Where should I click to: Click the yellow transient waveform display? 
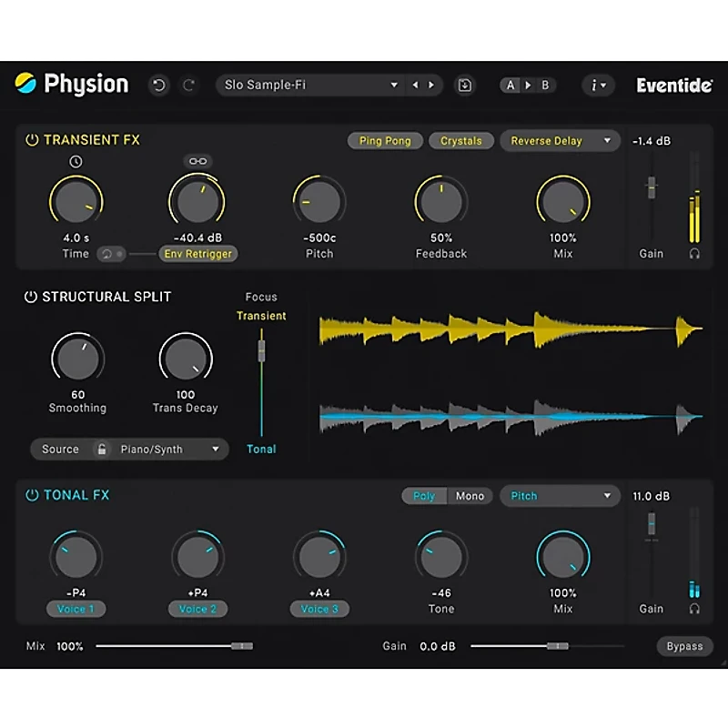pos(511,329)
